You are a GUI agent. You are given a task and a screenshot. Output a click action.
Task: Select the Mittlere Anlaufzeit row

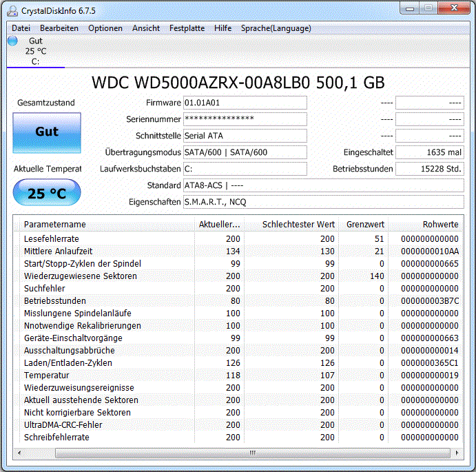[238, 252]
